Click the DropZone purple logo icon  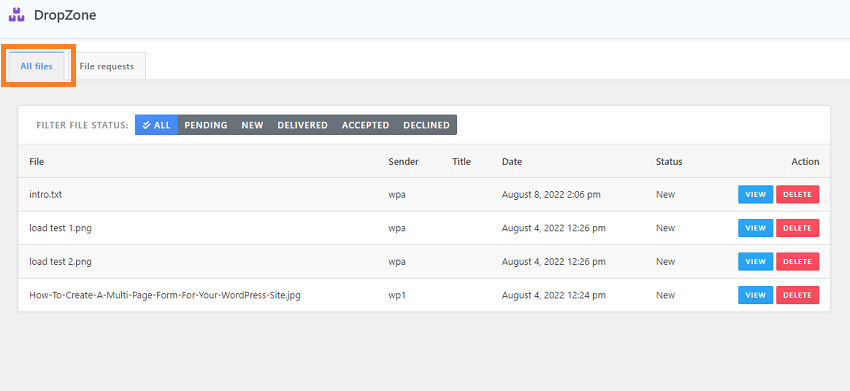[16, 15]
